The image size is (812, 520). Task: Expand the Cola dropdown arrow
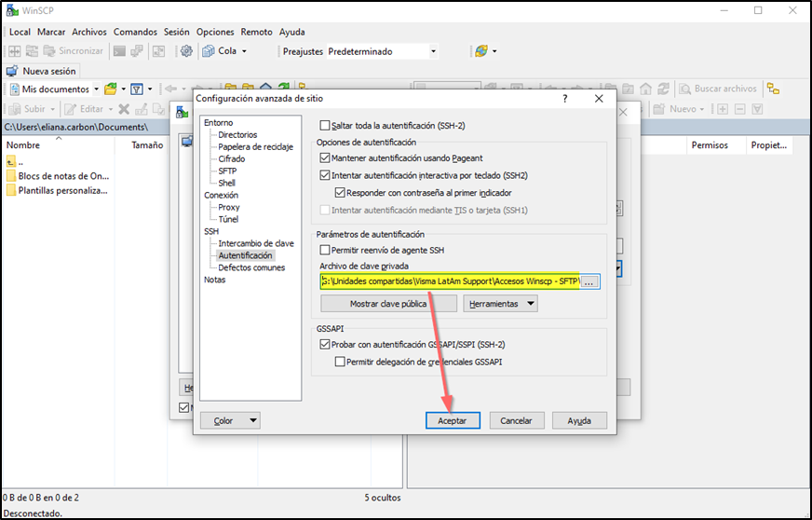click(244, 51)
